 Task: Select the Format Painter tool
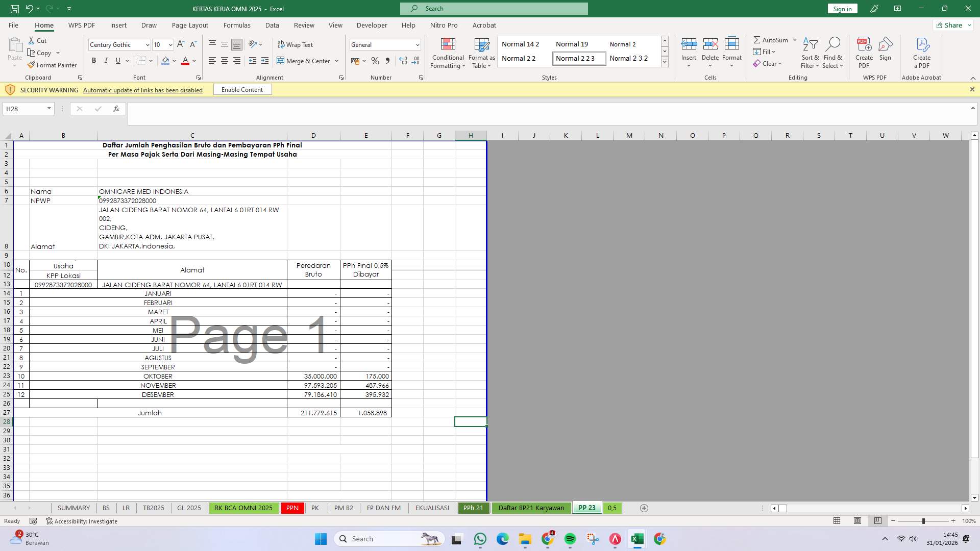pos(52,65)
